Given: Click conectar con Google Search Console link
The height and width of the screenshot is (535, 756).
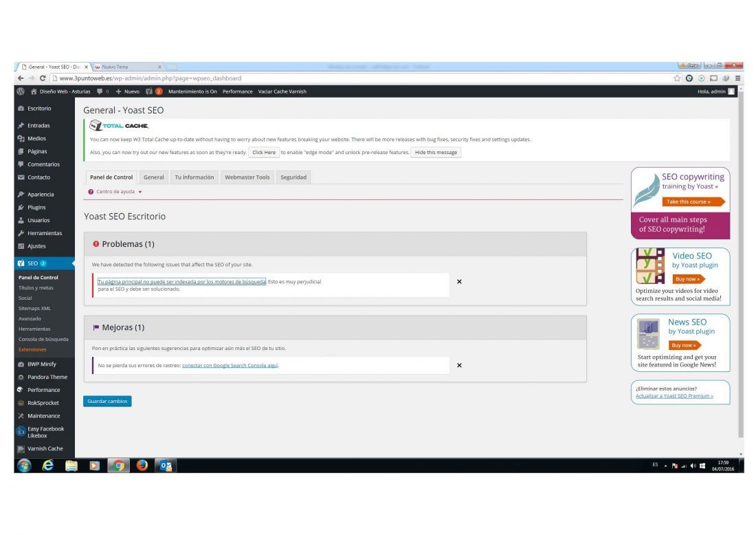Looking at the screenshot, I should tap(230, 366).
